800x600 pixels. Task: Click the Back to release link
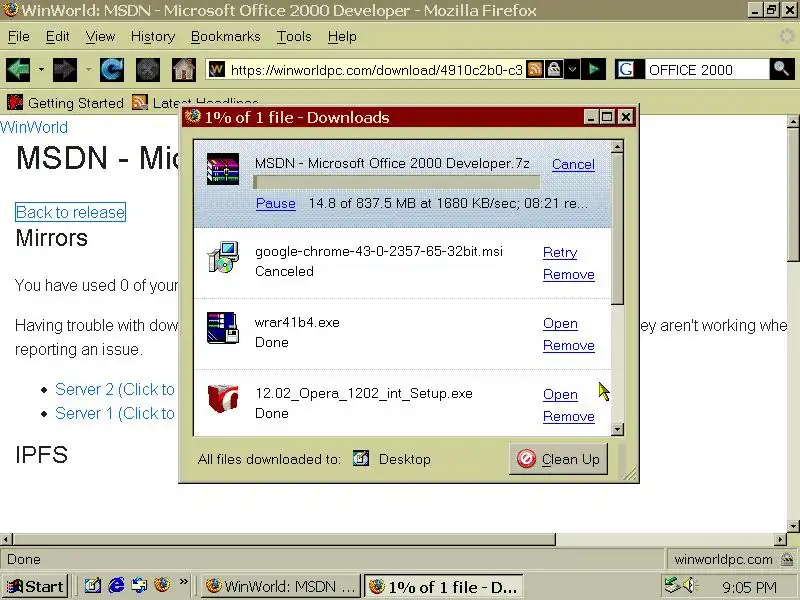(70, 212)
